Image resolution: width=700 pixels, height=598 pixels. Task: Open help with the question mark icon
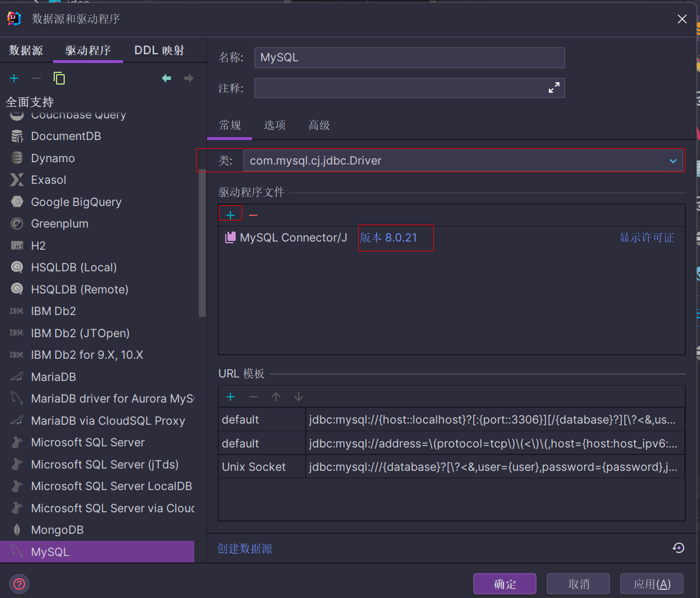(19, 583)
